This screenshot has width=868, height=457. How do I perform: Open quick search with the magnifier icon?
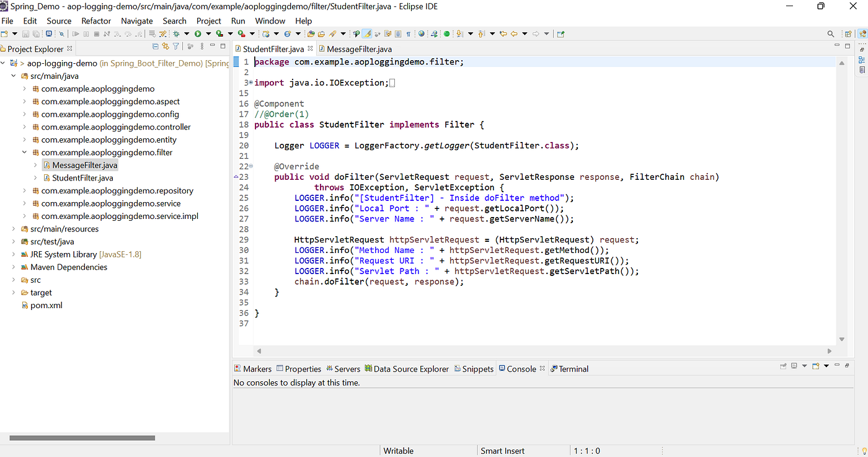pyautogui.click(x=831, y=33)
